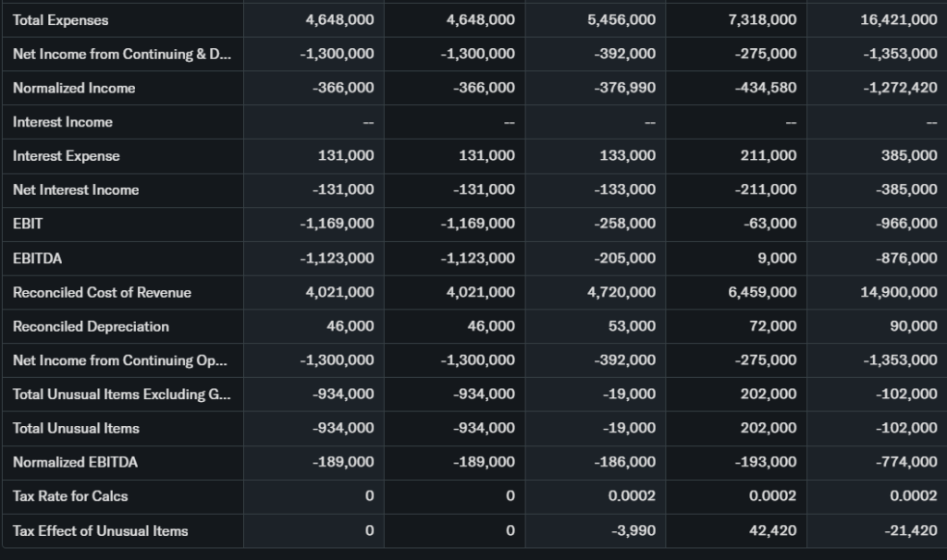This screenshot has height=560, width=947.
Task: Click the "Reconciled Cost of Revenue" label
Action: tap(102, 293)
